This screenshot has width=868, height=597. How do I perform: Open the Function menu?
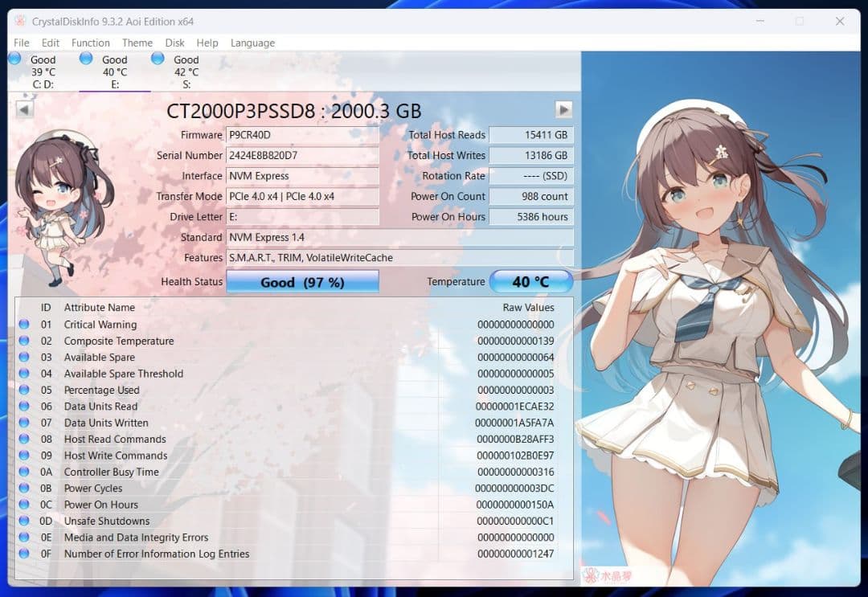point(90,43)
